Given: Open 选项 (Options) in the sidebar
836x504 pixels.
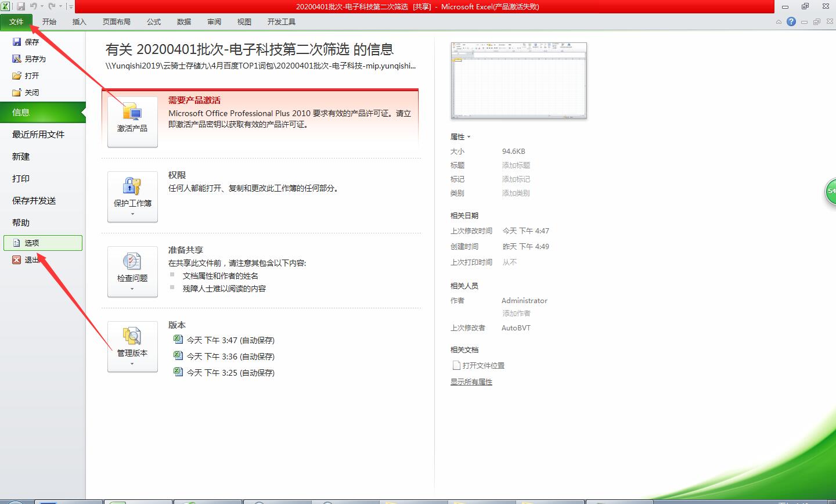Looking at the screenshot, I should (x=43, y=243).
